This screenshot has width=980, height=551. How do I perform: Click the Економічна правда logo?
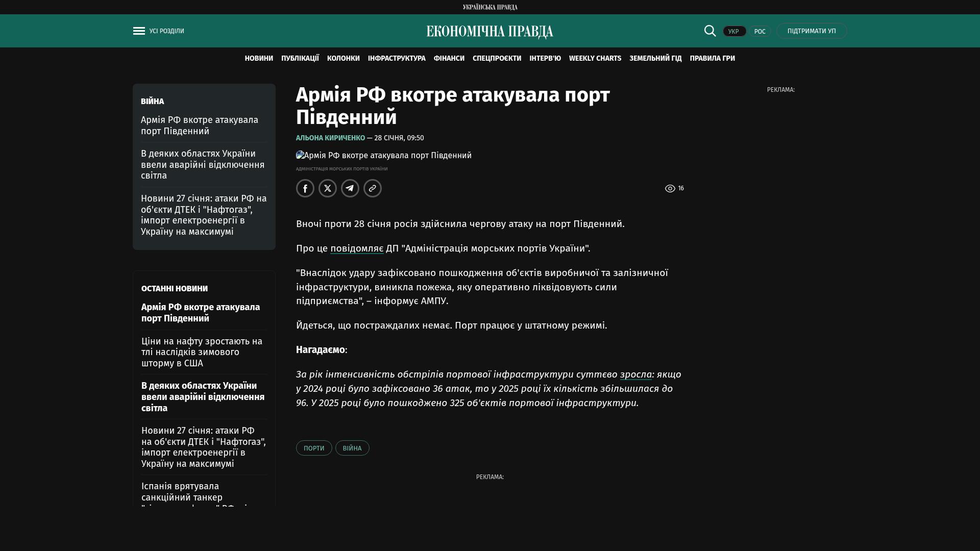tap(490, 32)
